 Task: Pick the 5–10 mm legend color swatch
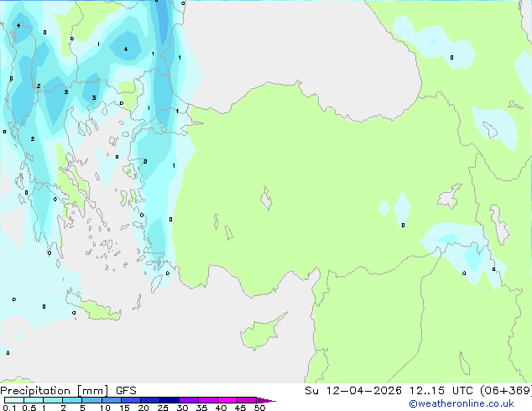[x=91, y=400]
